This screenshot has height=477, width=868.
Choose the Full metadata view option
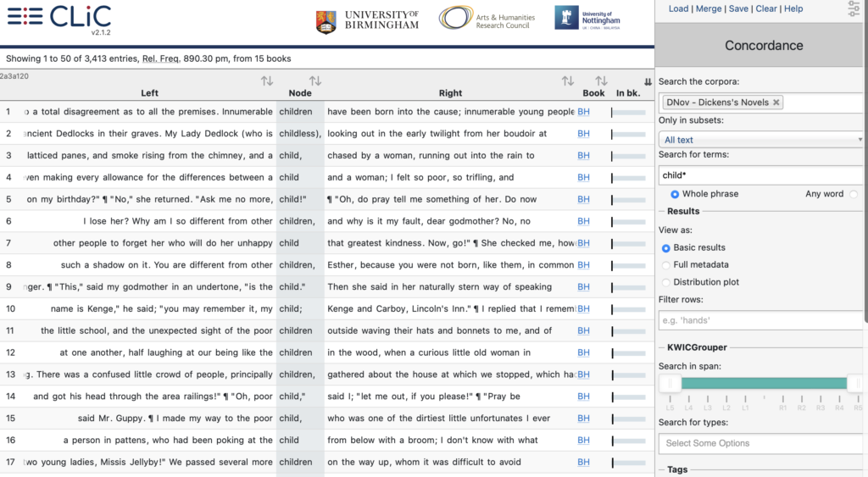666,265
